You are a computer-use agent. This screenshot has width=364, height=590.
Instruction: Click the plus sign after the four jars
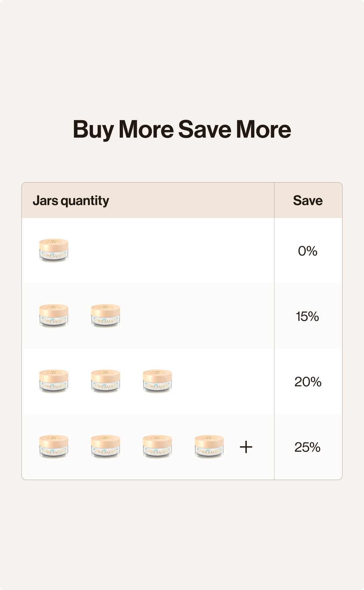246,447
